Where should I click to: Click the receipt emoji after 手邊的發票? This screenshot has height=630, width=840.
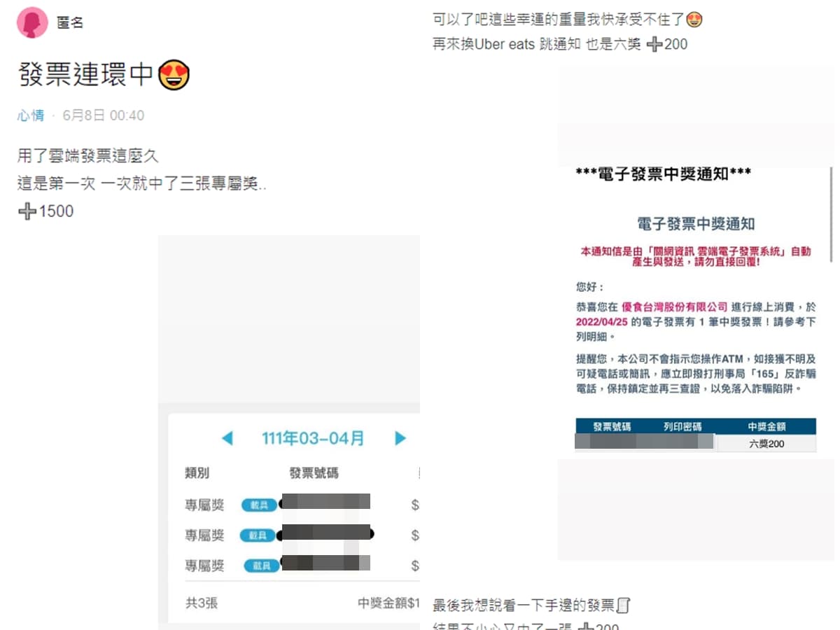(x=624, y=605)
